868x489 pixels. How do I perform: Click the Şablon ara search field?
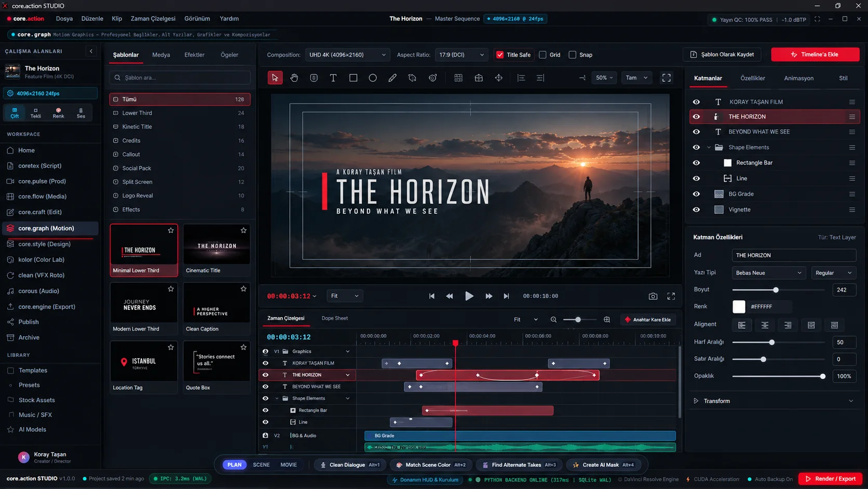[180, 77]
